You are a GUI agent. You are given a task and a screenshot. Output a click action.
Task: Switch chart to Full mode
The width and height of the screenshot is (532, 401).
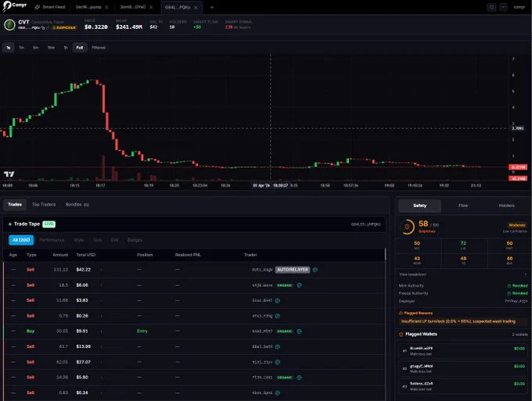pos(79,48)
